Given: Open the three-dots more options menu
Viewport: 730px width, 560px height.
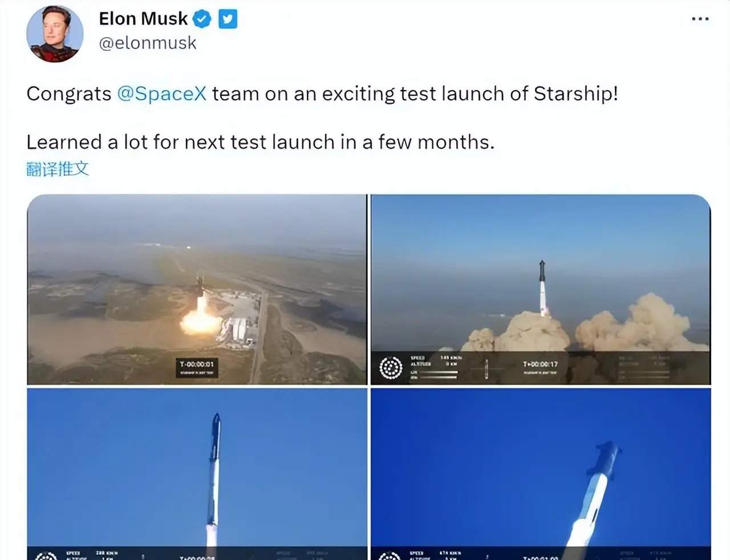Looking at the screenshot, I should 700,19.
